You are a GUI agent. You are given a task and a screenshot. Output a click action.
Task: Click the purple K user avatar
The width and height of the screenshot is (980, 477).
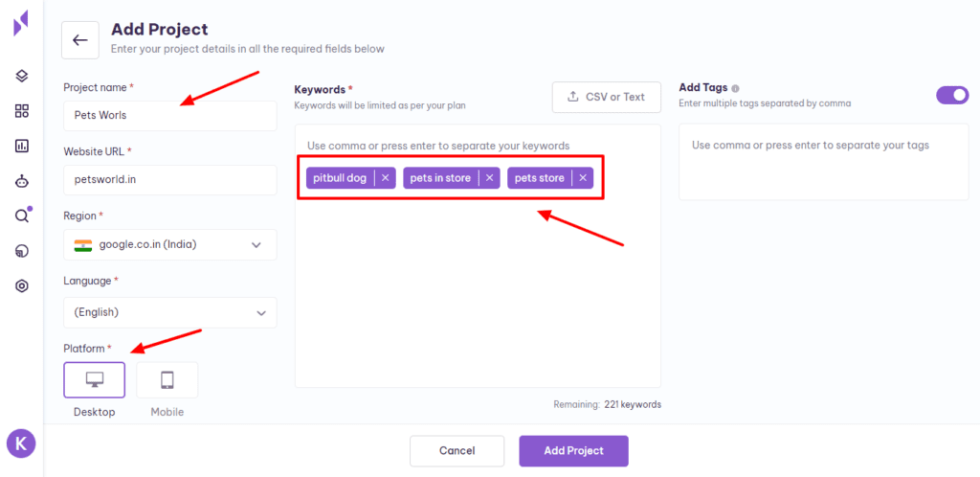click(21, 443)
